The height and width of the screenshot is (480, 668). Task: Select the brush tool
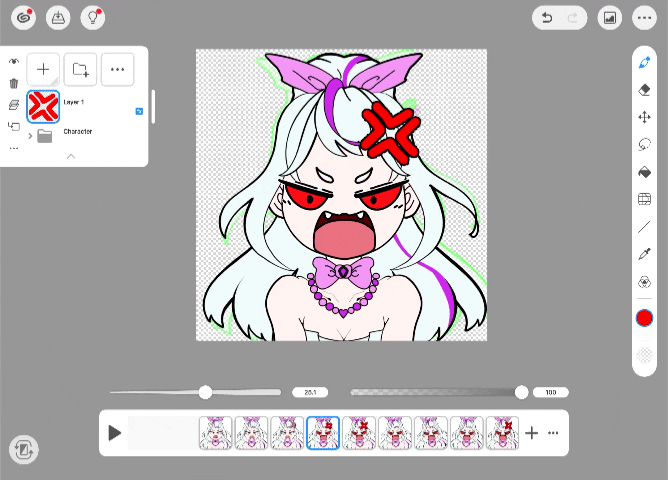point(645,63)
